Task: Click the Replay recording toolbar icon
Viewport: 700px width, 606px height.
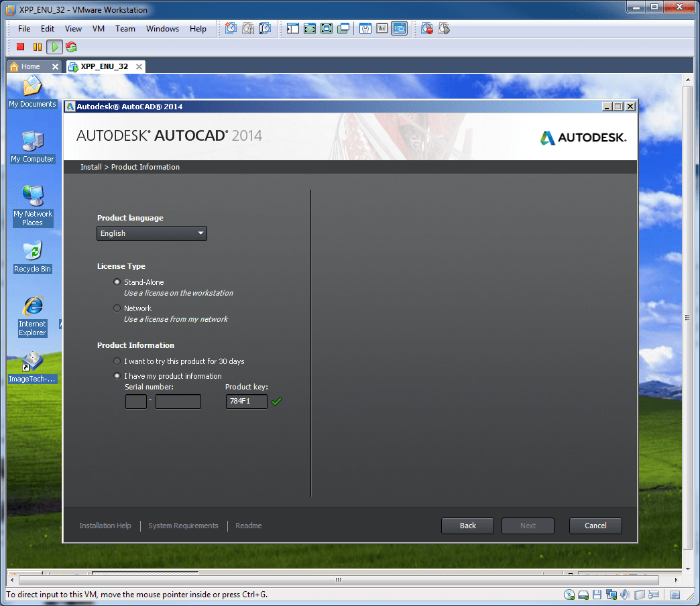Action: click(x=444, y=29)
